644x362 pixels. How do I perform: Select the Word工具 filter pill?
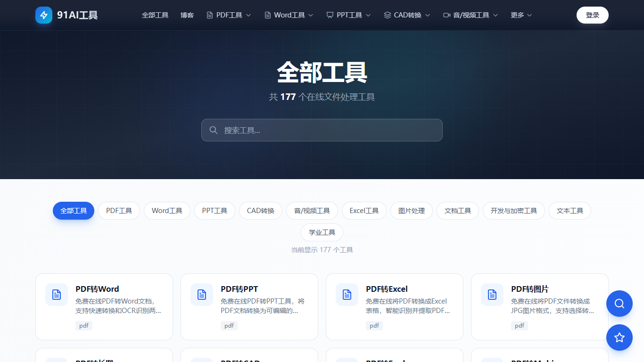point(167,211)
